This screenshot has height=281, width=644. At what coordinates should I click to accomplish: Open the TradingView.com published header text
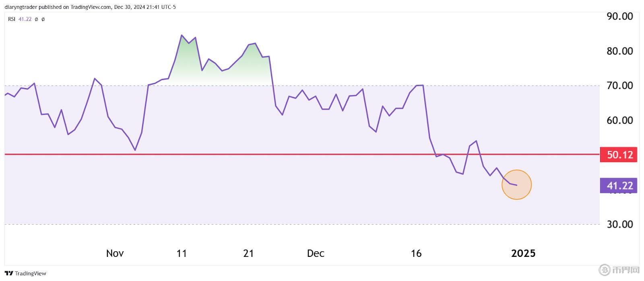point(90,7)
